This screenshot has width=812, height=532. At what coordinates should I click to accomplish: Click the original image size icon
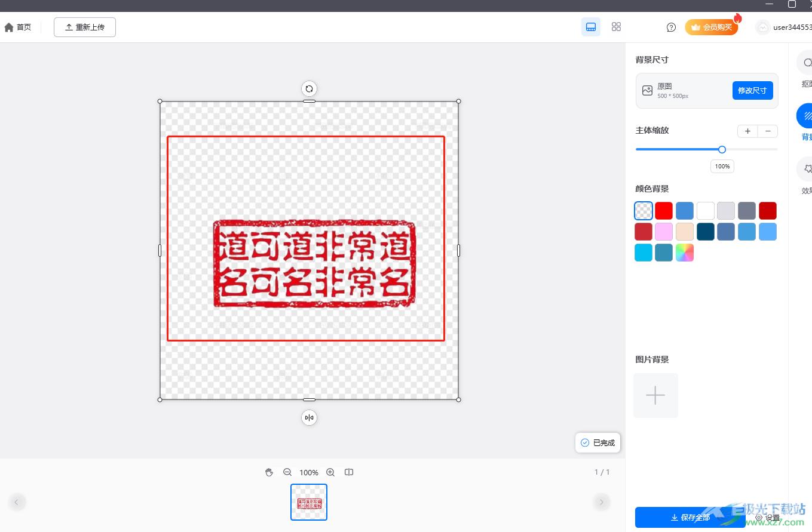pyautogui.click(x=647, y=91)
